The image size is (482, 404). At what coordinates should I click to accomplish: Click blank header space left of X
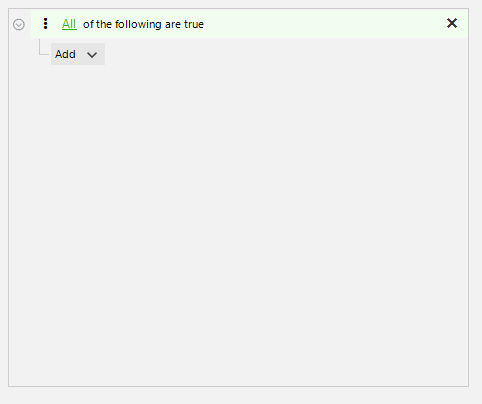pos(323,24)
